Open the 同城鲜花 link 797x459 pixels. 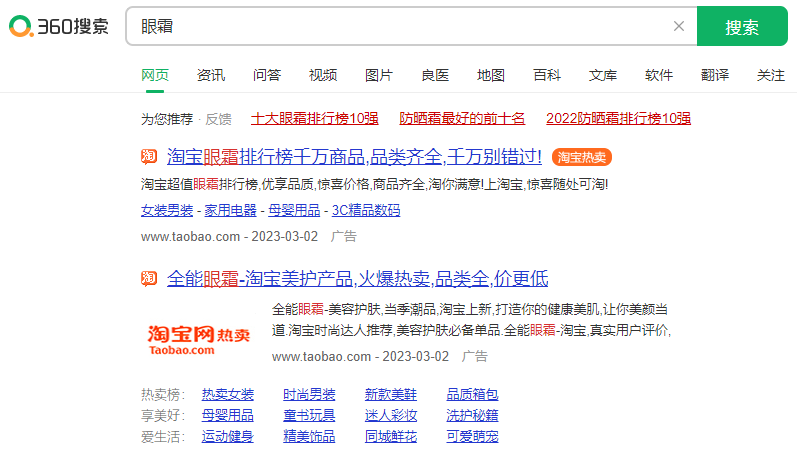[x=390, y=436]
